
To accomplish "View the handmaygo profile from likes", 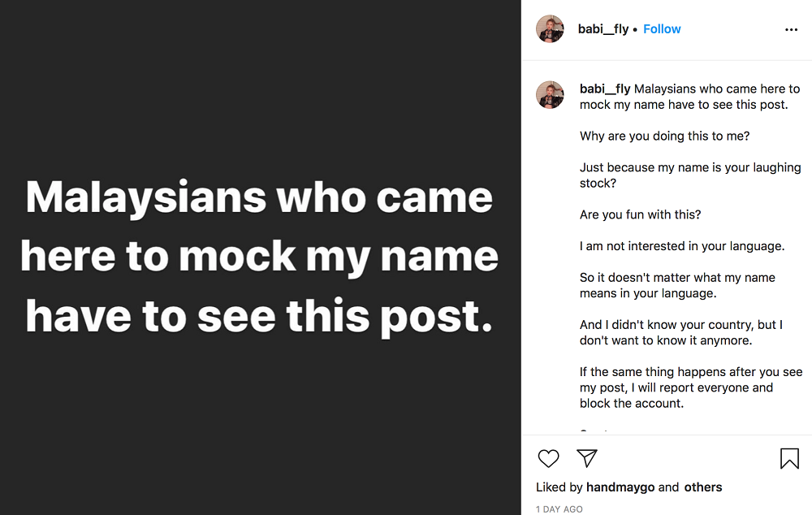I will click(620, 487).
